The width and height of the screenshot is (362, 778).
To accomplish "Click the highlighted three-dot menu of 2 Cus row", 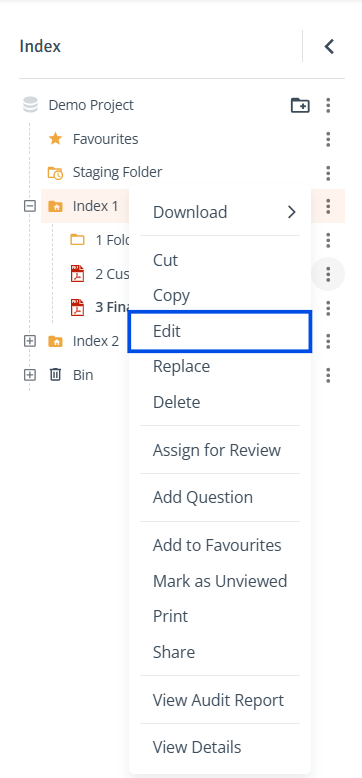I will click(328, 274).
